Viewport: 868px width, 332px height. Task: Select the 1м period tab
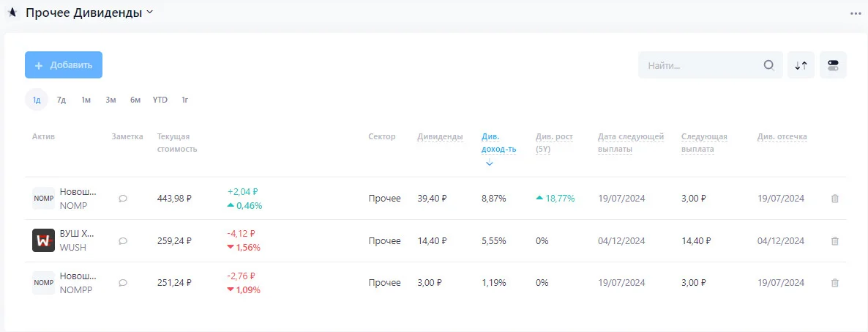pyautogui.click(x=86, y=100)
